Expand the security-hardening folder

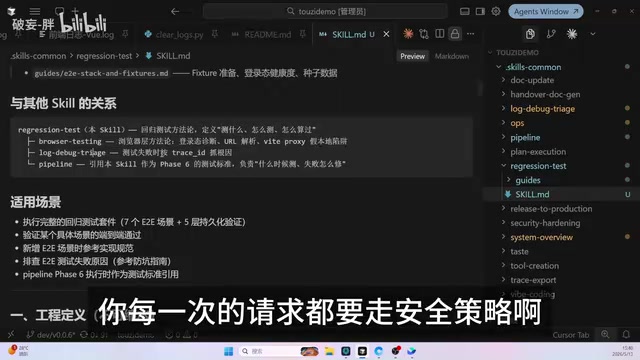click(x=545, y=223)
